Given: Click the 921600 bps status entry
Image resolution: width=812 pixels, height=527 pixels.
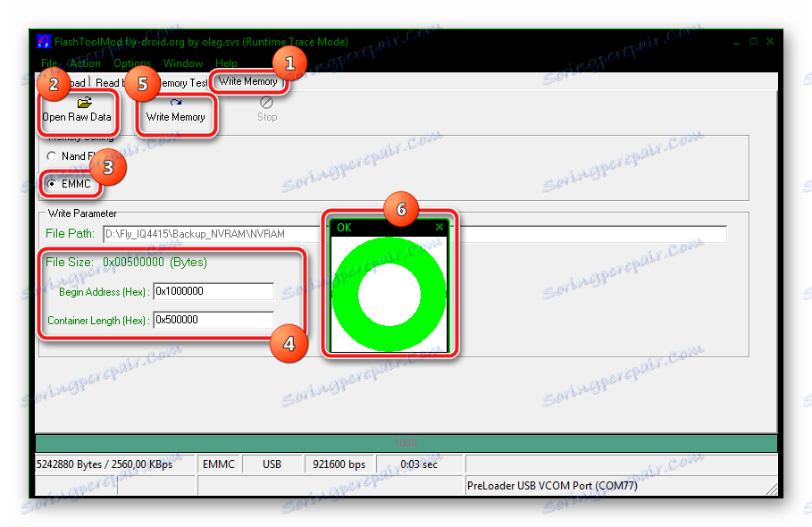Looking at the screenshot, I should pos(339,464).
